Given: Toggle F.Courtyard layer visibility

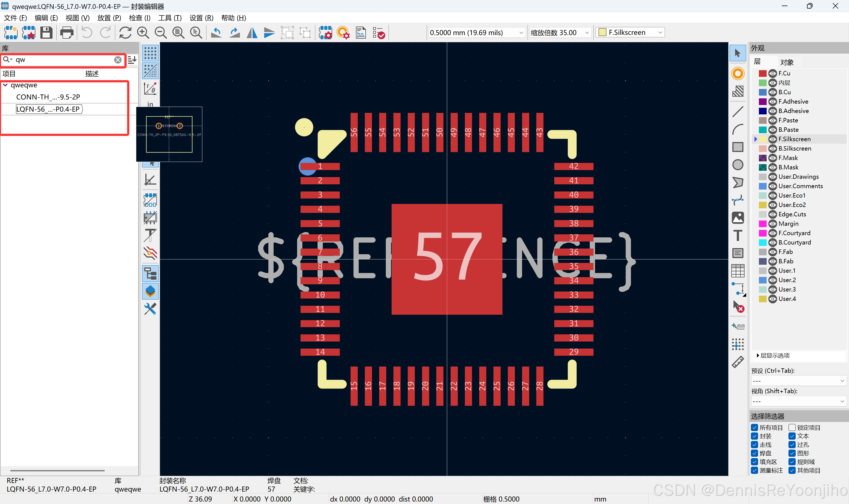Looking at the screenshot, I should pos(773,233).
